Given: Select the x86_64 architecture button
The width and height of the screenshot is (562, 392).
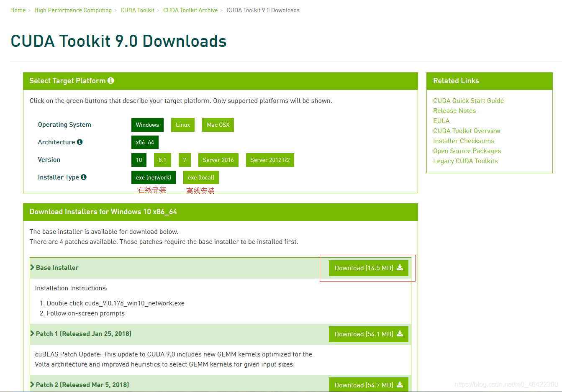Looking at the screenshot, I should pyautogui.click(x=145, y=142).
